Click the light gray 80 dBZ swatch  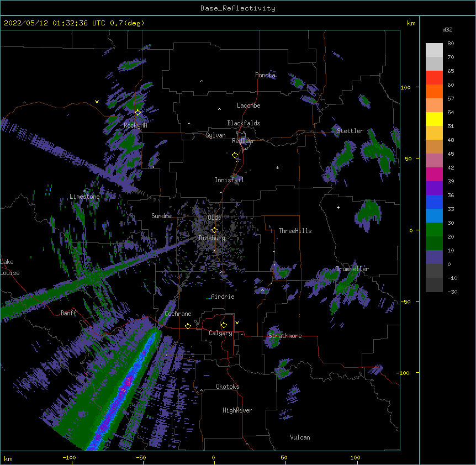tap(434, 50)
